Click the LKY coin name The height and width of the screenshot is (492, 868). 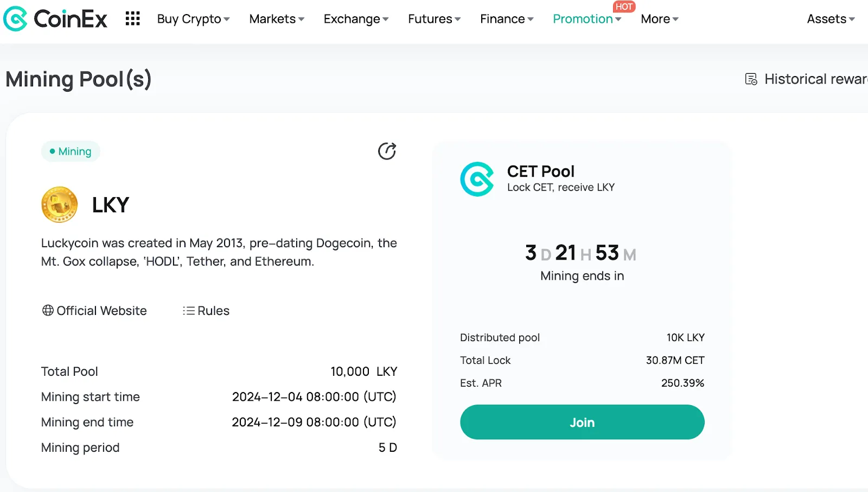[111, 205]
